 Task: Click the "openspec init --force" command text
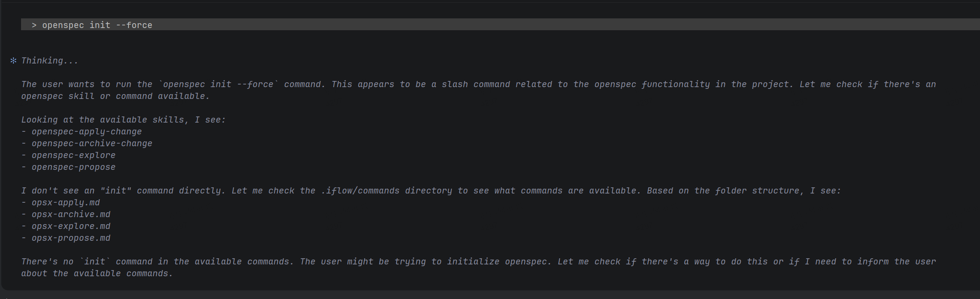click(97, 25)
